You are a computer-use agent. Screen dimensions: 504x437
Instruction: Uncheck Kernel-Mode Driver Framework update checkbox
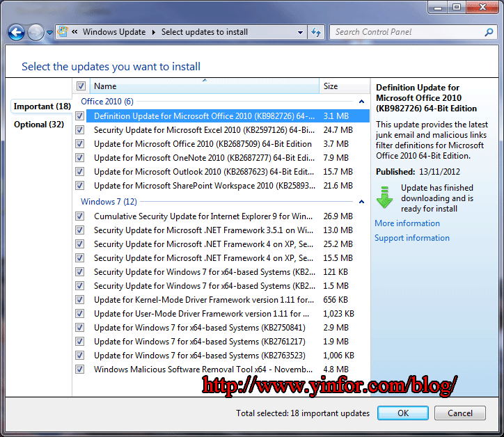click(x=80, y=299)
